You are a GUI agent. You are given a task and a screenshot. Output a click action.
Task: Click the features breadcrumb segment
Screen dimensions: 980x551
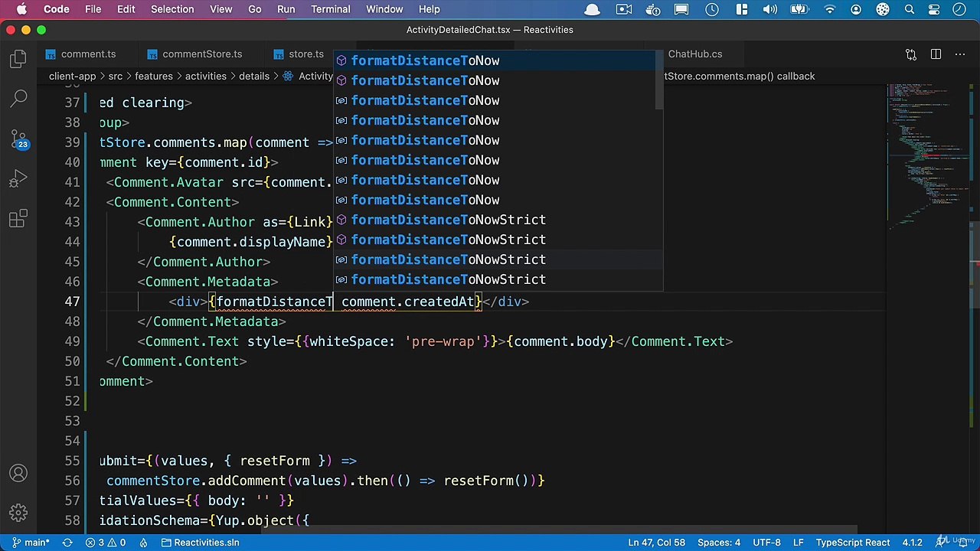[x=154, y=77]
